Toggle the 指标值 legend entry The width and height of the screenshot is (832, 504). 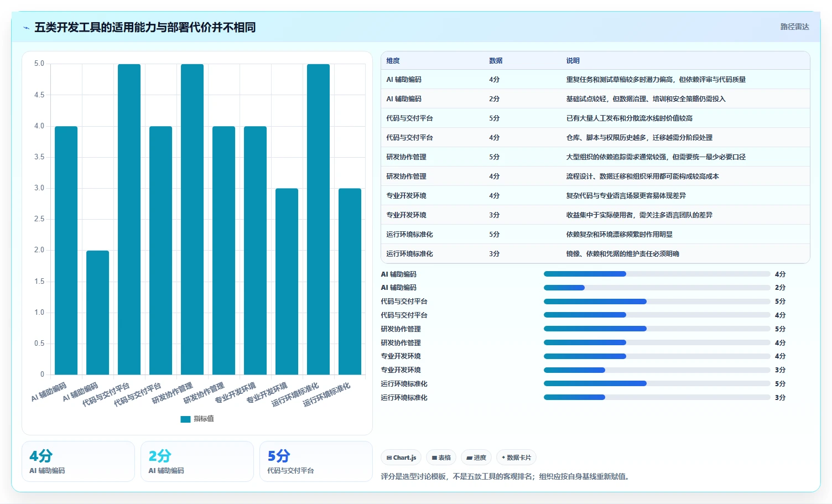click(197, 419)
